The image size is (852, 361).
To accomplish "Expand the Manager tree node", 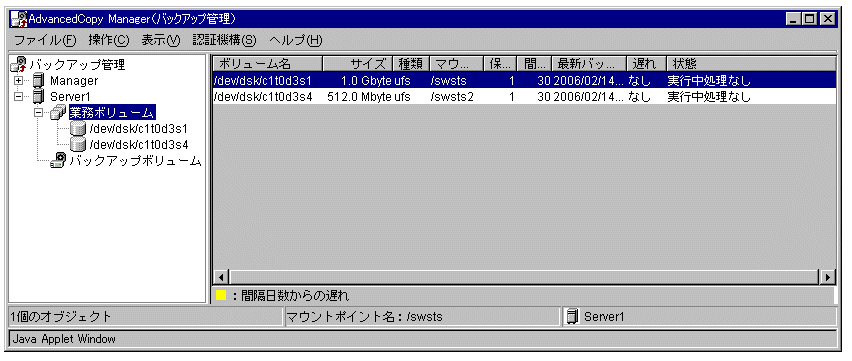I will [x=18, y=81].
